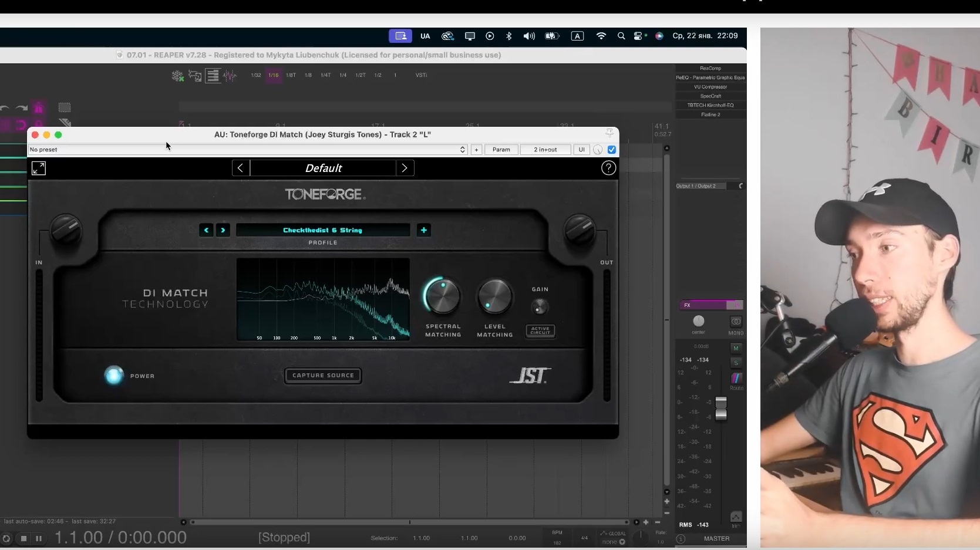Select the 1/32 grid division
Image resolution: width=980 pixels, height=550 pixels.
click(x=256, y=75)
